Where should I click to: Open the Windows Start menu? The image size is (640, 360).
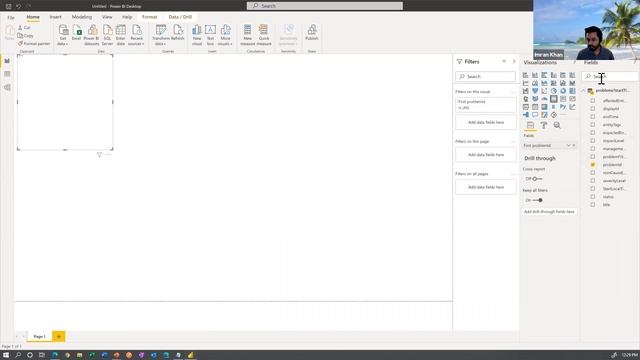6,355
